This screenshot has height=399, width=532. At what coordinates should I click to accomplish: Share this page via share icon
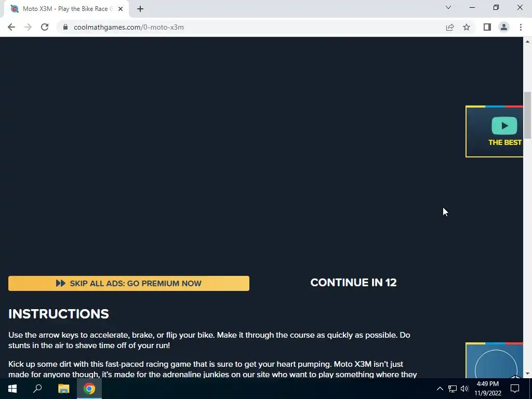[450, 27]
